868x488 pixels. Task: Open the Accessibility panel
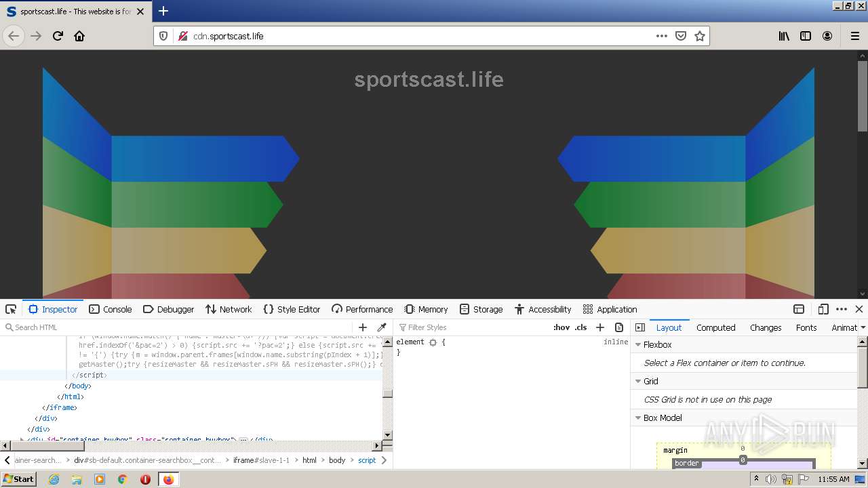click(x=542, y=309)
